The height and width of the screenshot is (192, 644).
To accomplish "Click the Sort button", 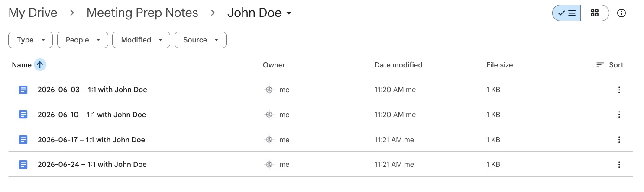I will click(x=610, y=65).
